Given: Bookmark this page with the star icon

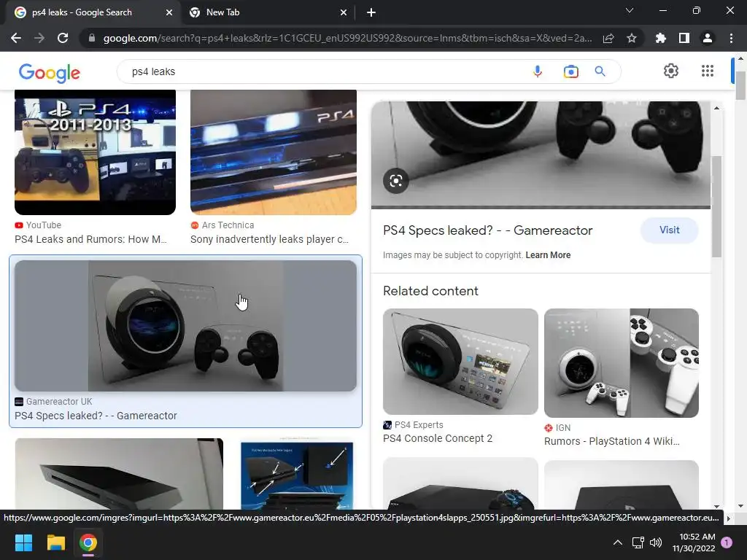Looking at the screenshot, I should tap(632, 38).
